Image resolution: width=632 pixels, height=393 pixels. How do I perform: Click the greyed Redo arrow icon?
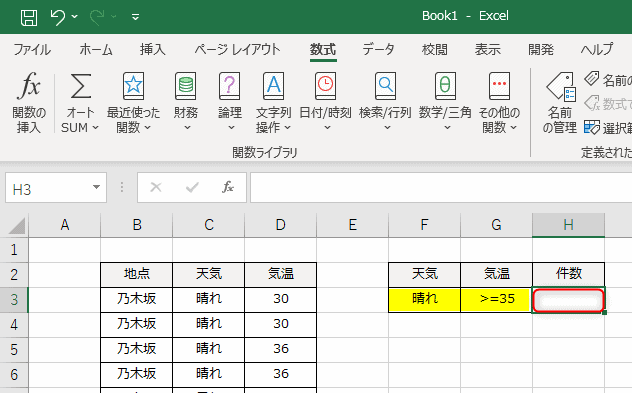pyautogui.click(x=97, y=17)
